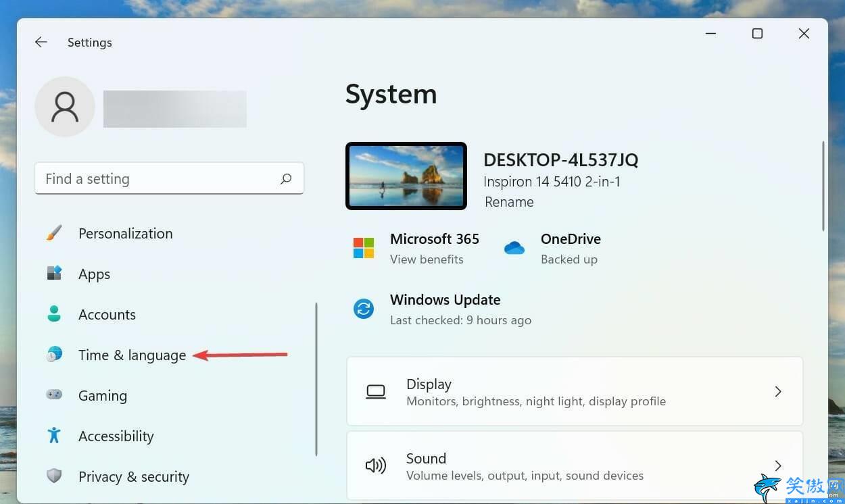Click the Personalization paintbrush icon
The height and width of the screenshot is (504, 845).
[x=54, y=233]
